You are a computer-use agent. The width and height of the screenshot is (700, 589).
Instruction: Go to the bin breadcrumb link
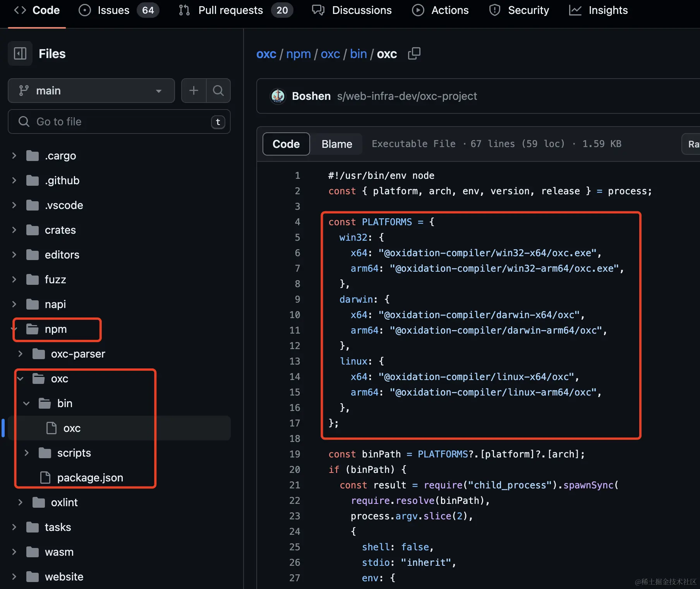tap(359, 54)
